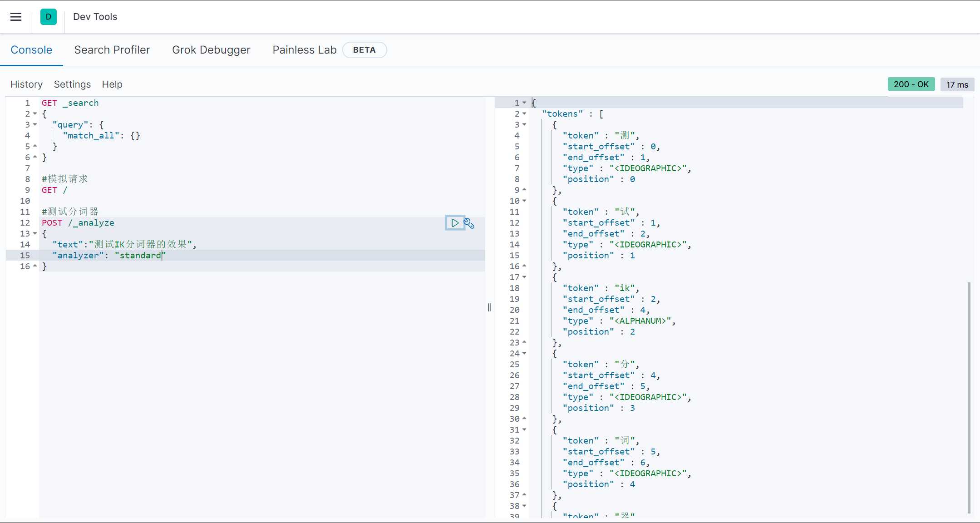This screenshot has height=523, width=980.
Task: Click the GET / request line
Action: pos(54,190)
